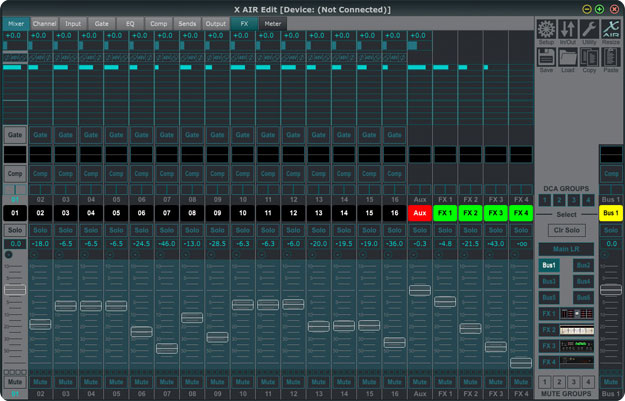Select DCA group 3
Viewport: 625px width, 401px height.
[574, 200]
